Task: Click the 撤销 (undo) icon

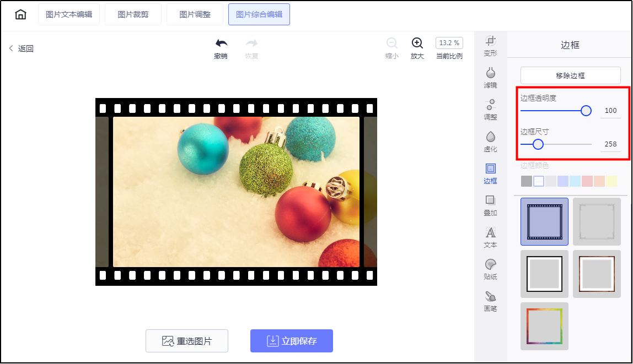Action: pos(221,43)
